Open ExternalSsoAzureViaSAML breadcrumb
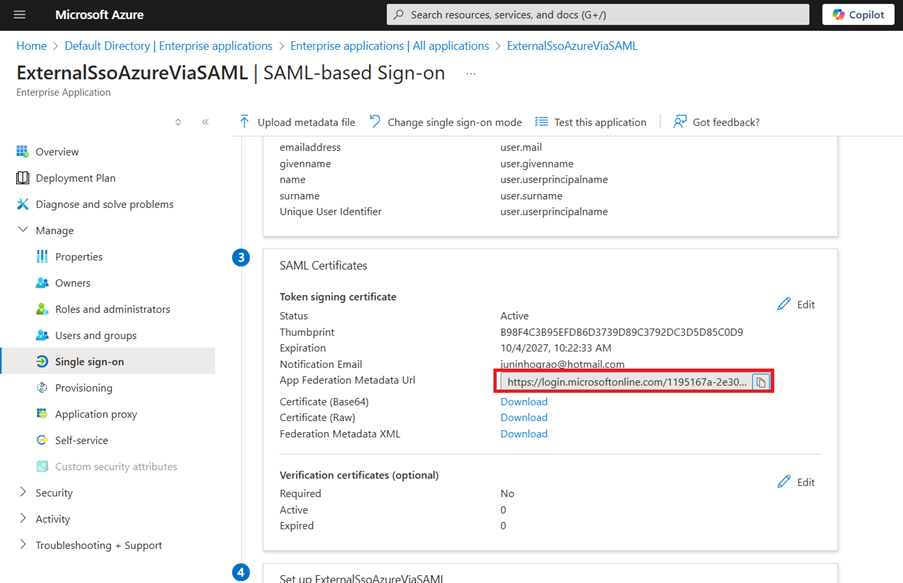The image size is (903, 583). 572,46
